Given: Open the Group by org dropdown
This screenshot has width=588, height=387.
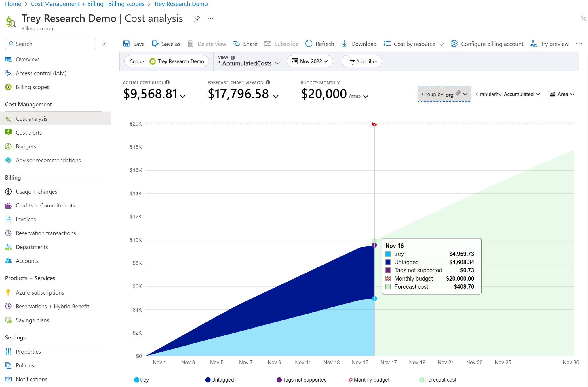Looking at the screenshot, I should coord(444,94).
